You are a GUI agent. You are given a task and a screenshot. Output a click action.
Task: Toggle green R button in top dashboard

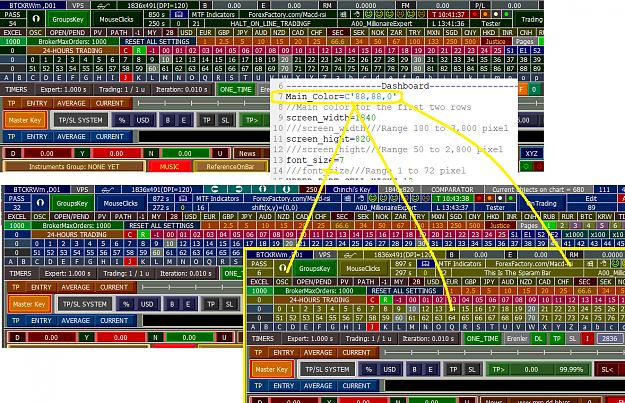click(x=139, y=51)
